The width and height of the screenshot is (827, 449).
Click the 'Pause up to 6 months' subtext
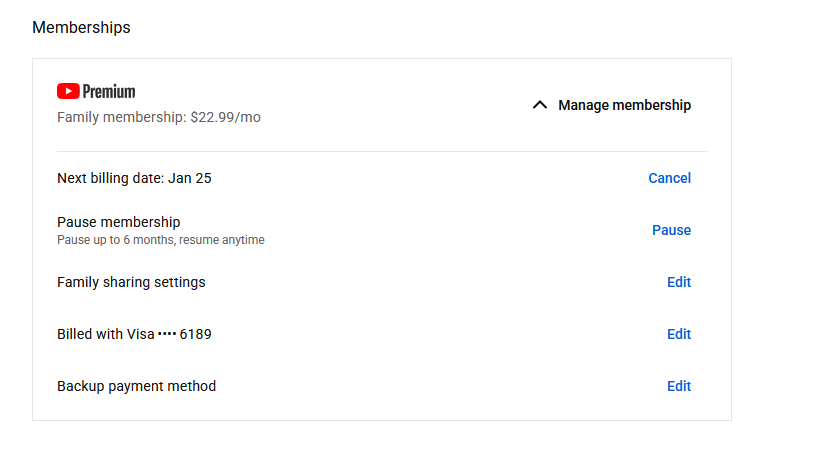160,240
